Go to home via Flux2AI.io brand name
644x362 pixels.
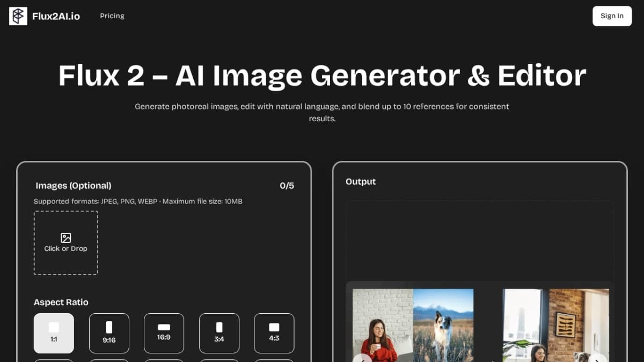pos(56,16)
